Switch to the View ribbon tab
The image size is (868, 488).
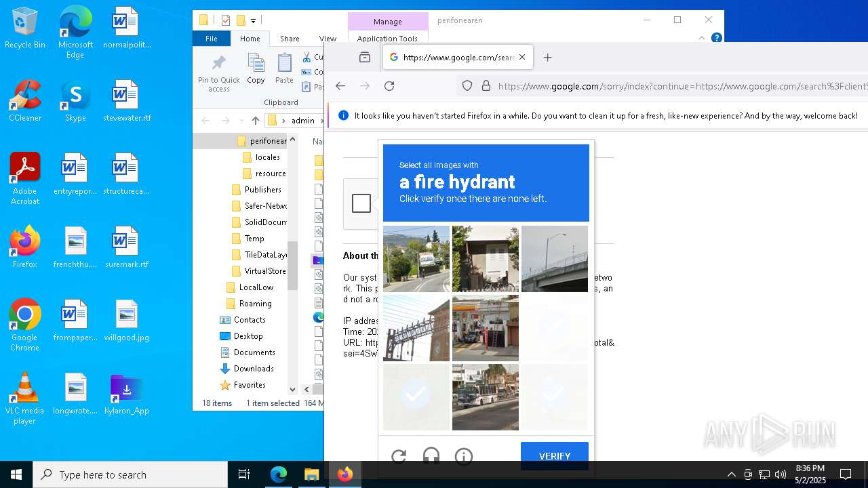(328, 39)
